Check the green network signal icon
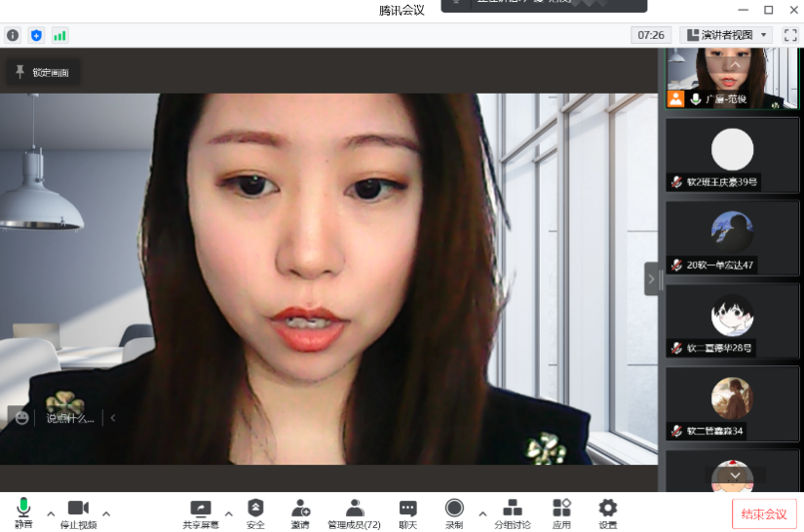The height and width of the screenshot is (532, 804). coord(60,35)
